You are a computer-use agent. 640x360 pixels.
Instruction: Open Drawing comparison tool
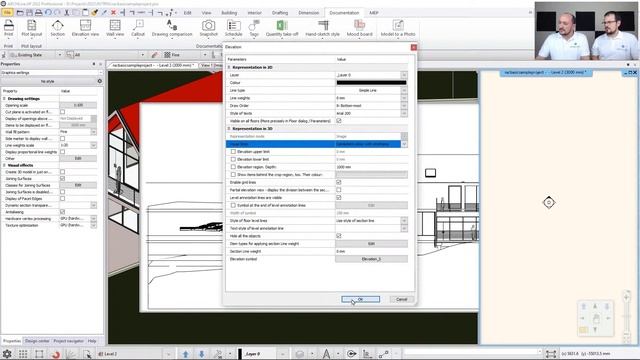coord(172,28)
